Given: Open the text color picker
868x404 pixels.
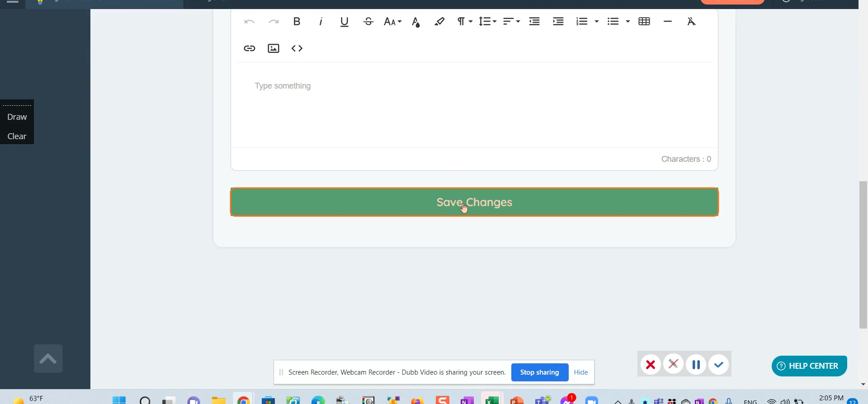Looking at the screenshot, I should click(416, 22).
